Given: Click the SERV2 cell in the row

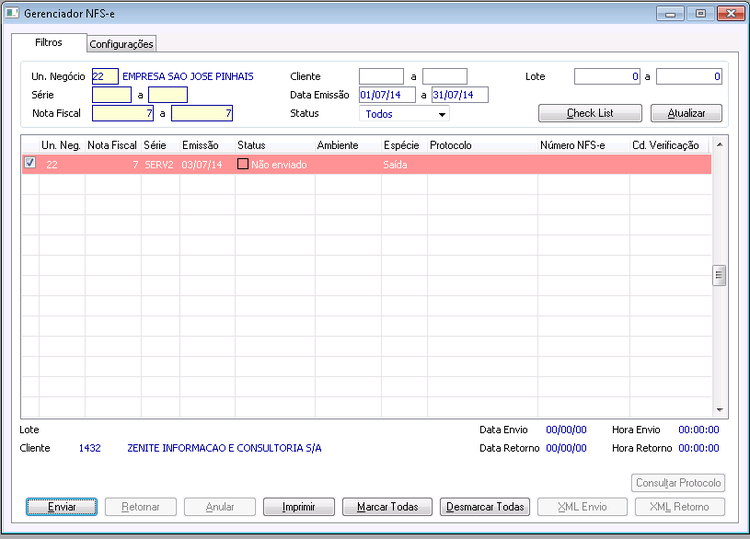Looking at the screenshot, I should coord(159,165).
